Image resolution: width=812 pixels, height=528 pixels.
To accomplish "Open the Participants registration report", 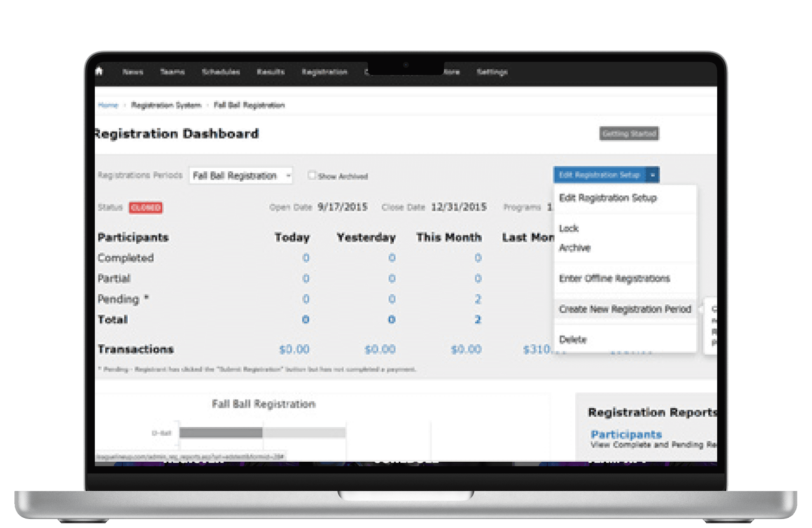I will pos(626,435).
